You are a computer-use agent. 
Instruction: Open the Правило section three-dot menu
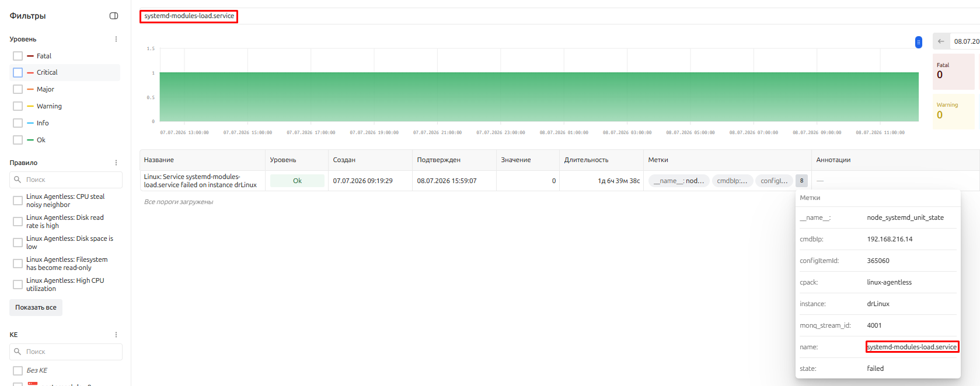click(x=116, y=163)
